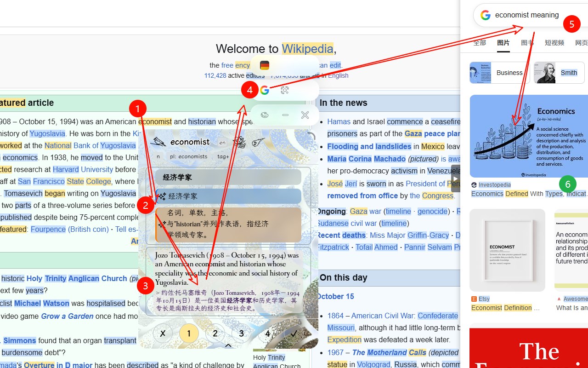Click the screen capture scan icon
Screen dimensions: 588x368
coord(285,90)
